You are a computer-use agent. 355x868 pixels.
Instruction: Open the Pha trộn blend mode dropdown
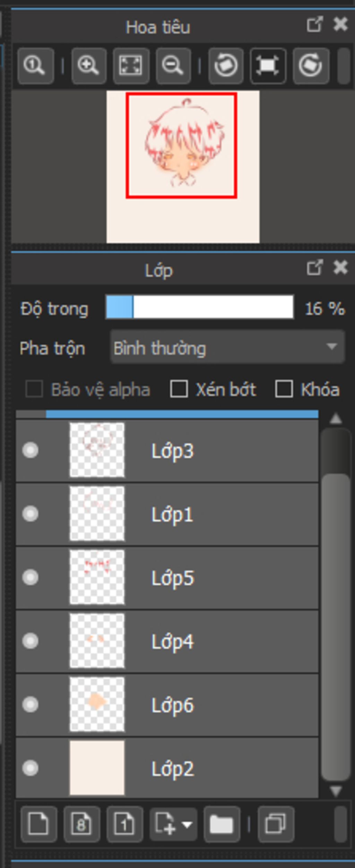[227, 347]
